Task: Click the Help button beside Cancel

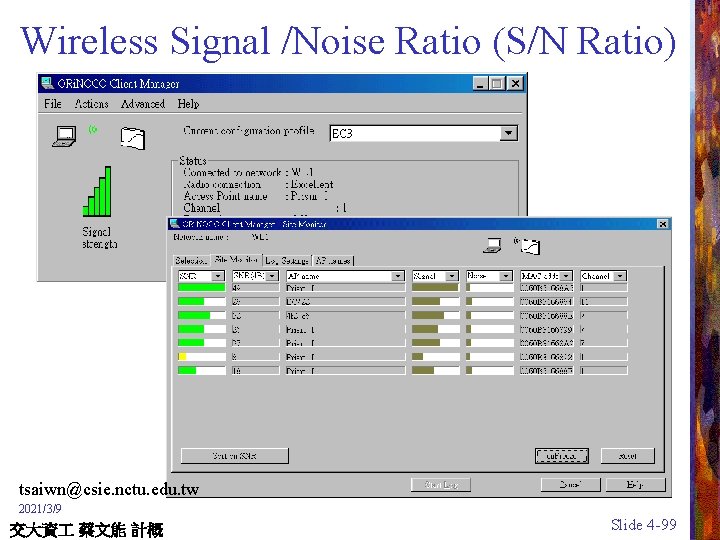Action: coord(636,484)
